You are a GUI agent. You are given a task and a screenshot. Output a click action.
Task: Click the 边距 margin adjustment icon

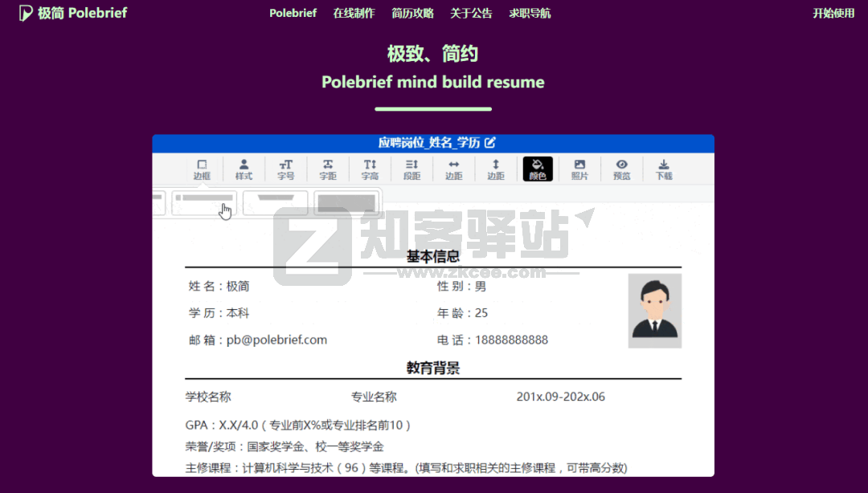[x=453, y=169]
